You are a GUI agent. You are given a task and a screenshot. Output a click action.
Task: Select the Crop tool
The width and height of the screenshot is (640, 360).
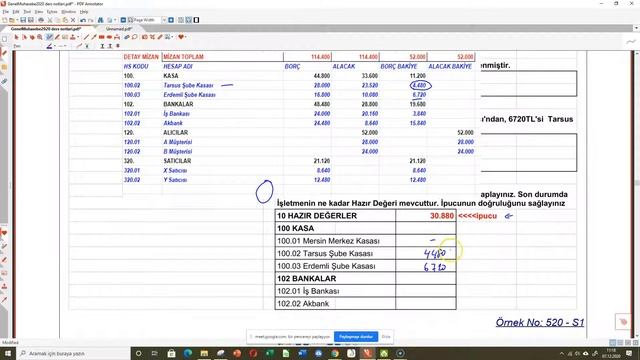click(152, 37)
